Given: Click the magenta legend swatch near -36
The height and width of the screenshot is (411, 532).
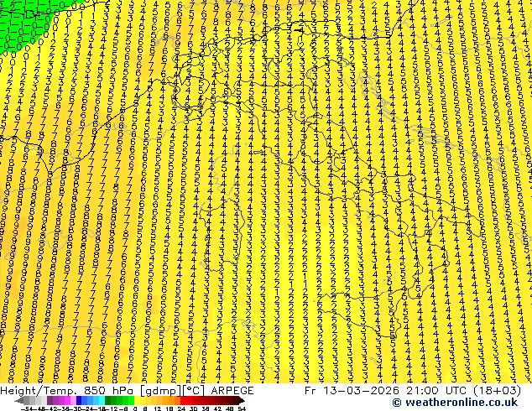Looking at the screenshot, I should (67, 400).
